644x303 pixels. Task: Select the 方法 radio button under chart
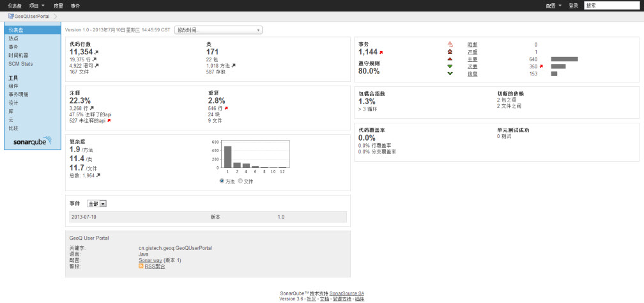[222, 181]
